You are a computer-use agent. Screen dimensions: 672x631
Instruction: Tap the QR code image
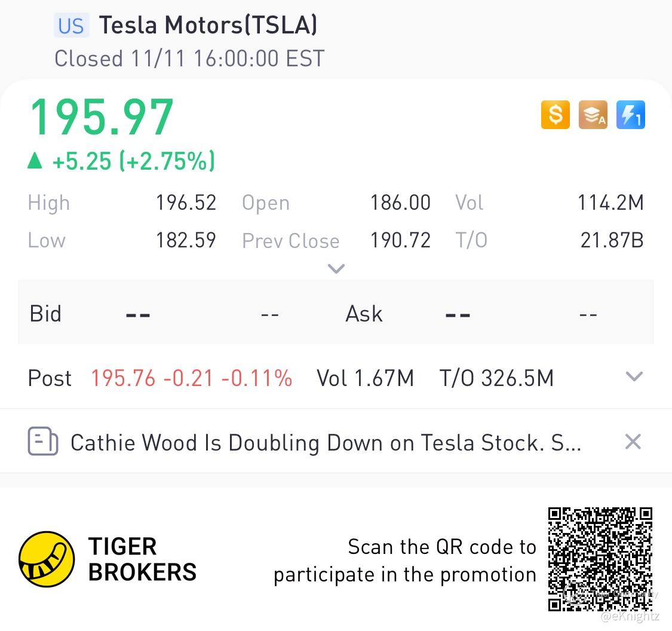tap(600, 559)
